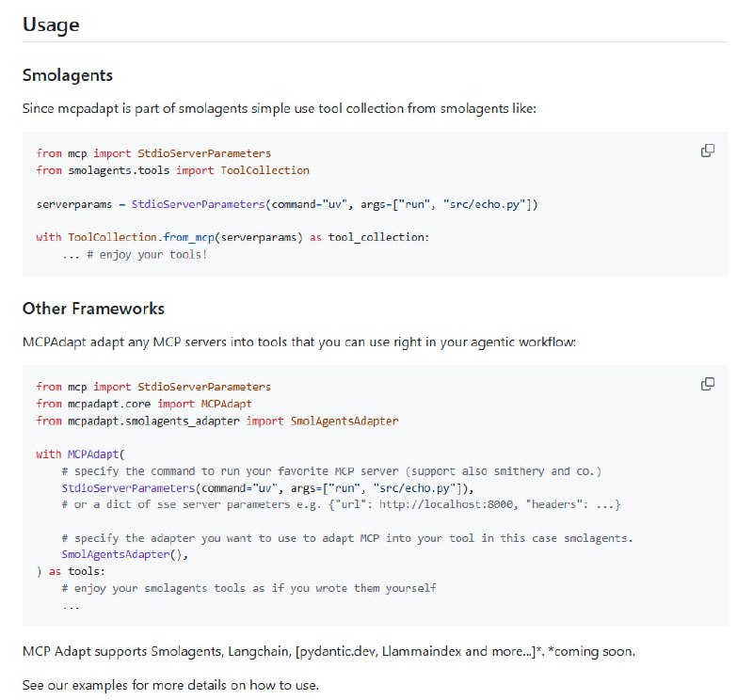Click the Usage heading
Viewport: 753px width, 700px height.
pyautogui.click(x=51, y=24)
